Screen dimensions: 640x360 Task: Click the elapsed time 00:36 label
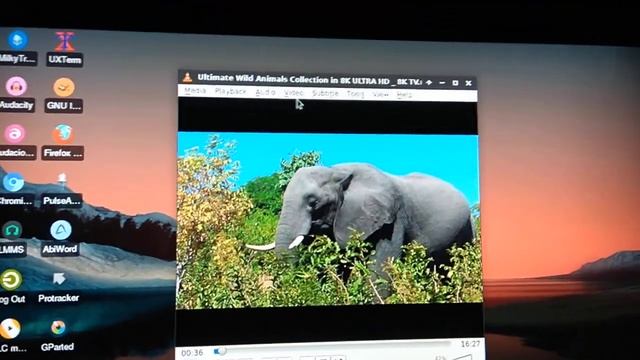pos(192,353)
